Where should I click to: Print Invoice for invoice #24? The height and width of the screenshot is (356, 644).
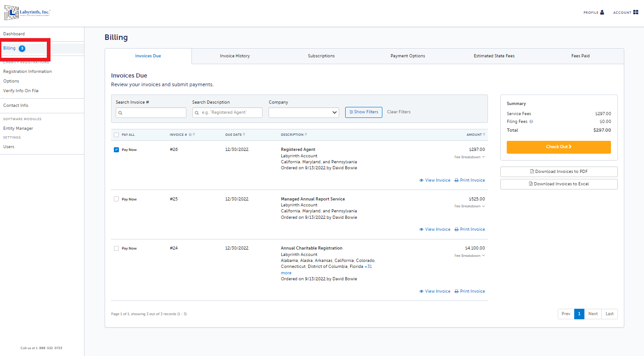click(x=470, y=291)
